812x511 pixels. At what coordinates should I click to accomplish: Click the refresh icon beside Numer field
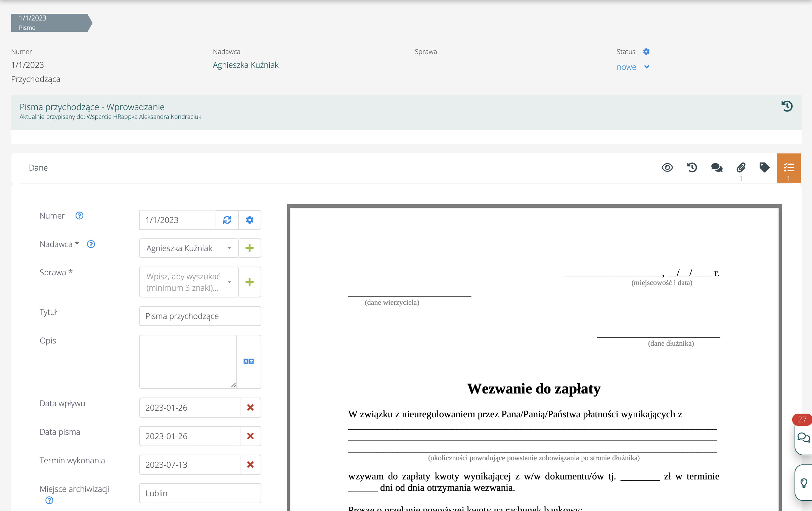227,220
